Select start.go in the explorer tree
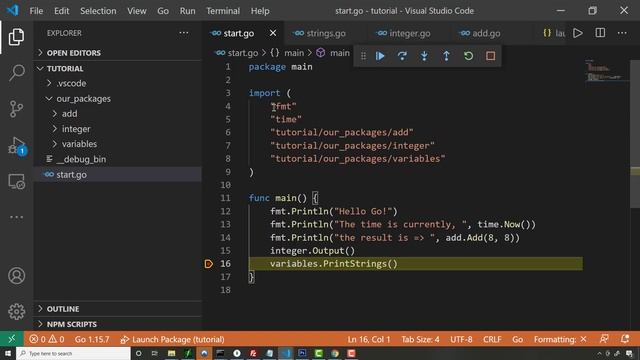 click(118, 175)
